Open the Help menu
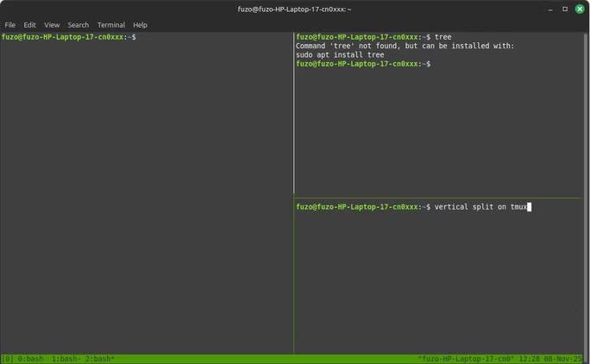This screenshot has width=590, height=364. pos(140,25)
